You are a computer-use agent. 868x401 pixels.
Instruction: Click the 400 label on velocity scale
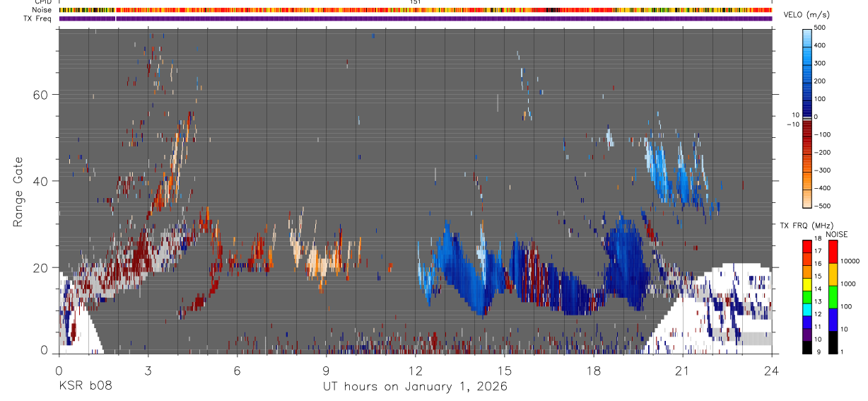coord(820,45)
